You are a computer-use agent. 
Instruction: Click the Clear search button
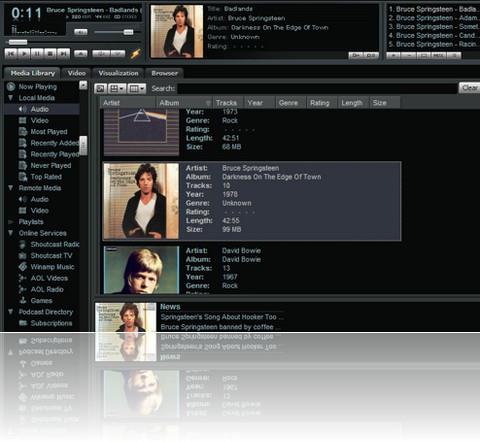469,88
